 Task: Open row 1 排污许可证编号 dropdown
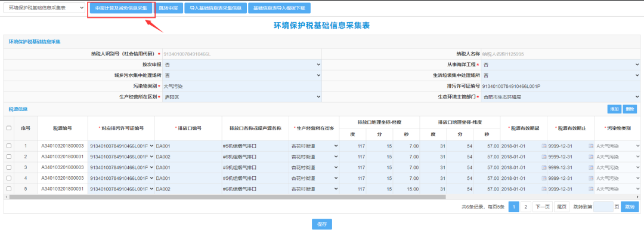point(121,146)
